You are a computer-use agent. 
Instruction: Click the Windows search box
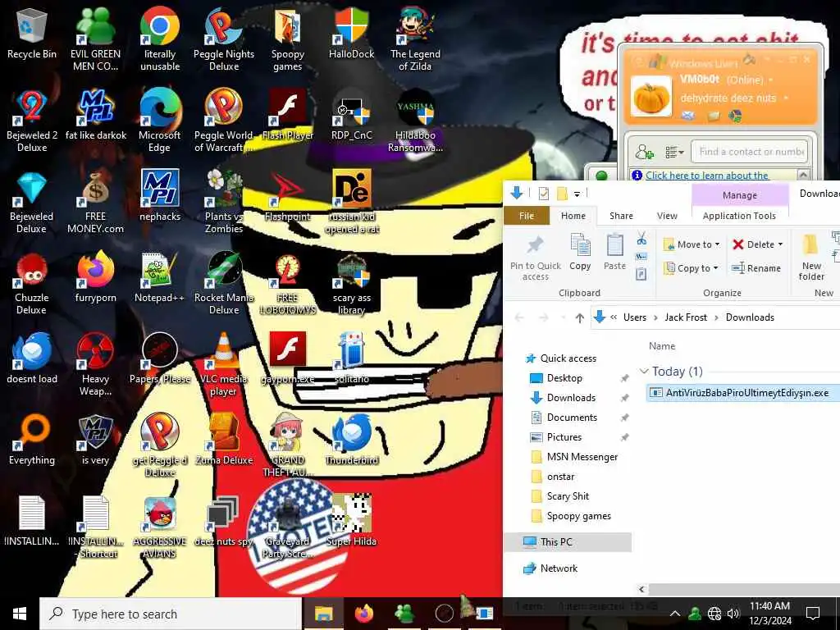(171, 614)
